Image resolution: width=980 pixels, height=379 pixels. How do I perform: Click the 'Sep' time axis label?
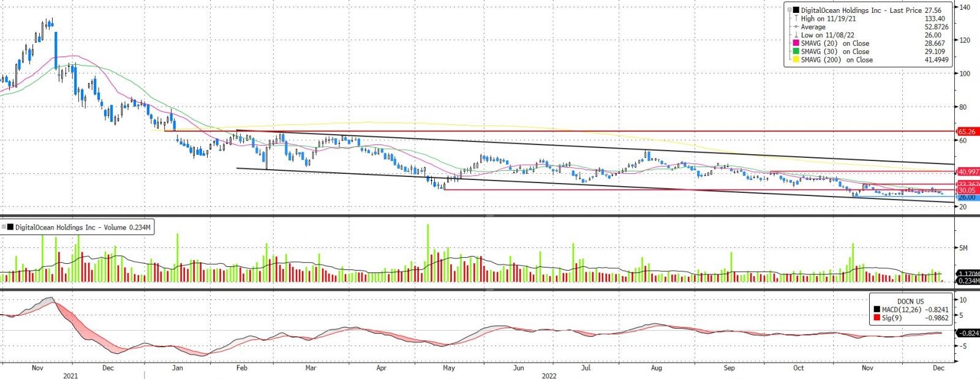point(729,368)
